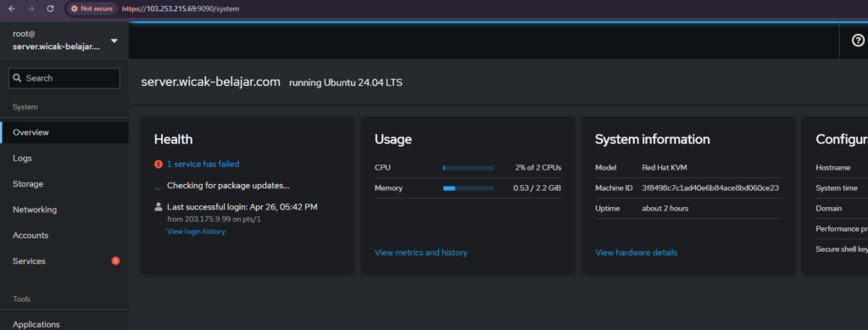Click the red alert icon beside Services
This screenshot has height=330, width=868.
tap(115, 260)
